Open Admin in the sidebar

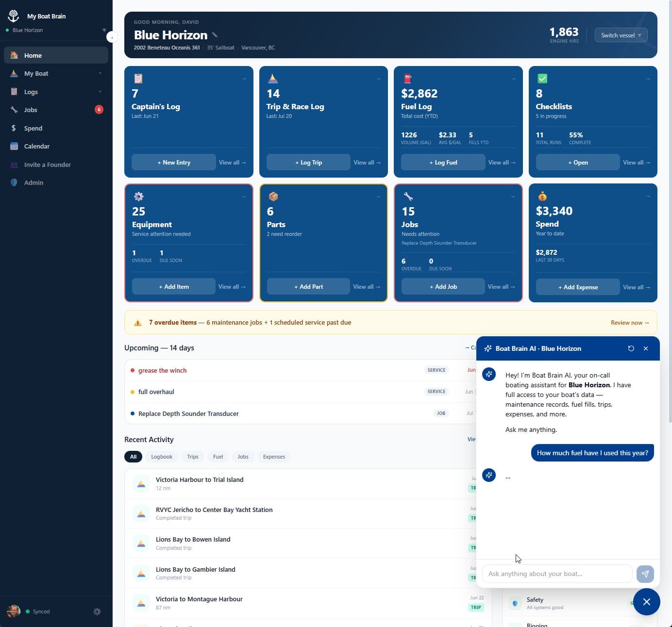coord(56,182)
